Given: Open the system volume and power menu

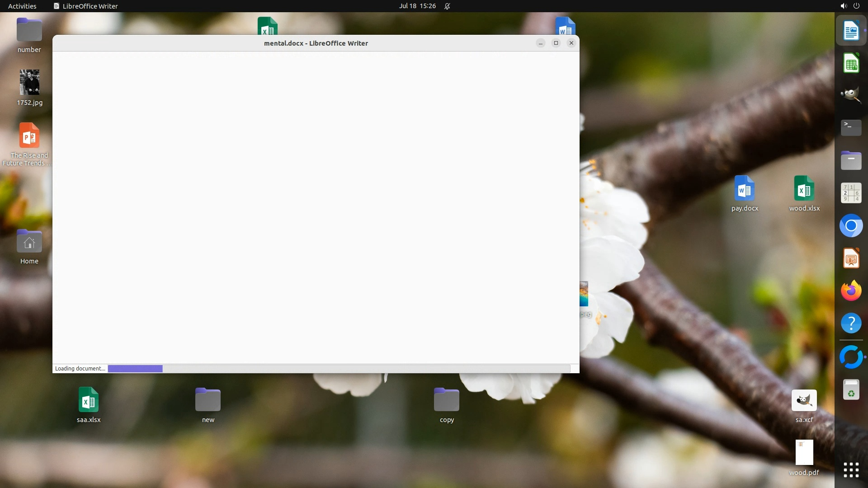Looking at the screenshot, I should (849, 6).
